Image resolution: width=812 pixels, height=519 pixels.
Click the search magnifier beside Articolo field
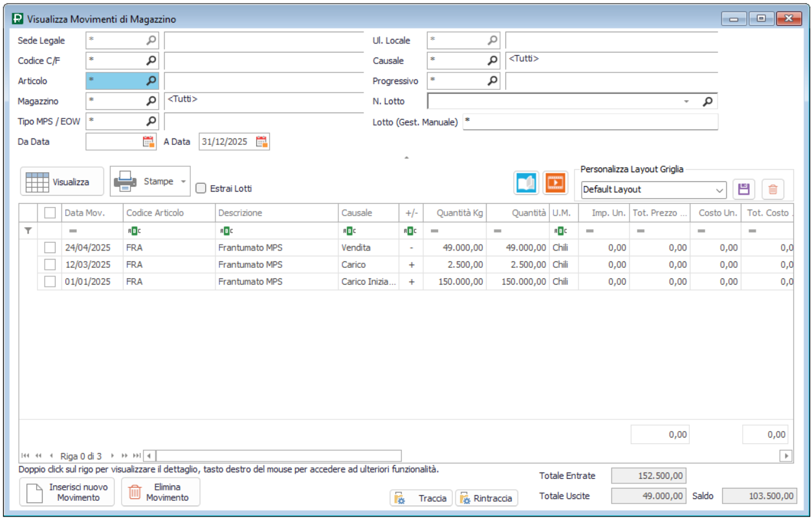pyautogui.click(x=151, y=81)
